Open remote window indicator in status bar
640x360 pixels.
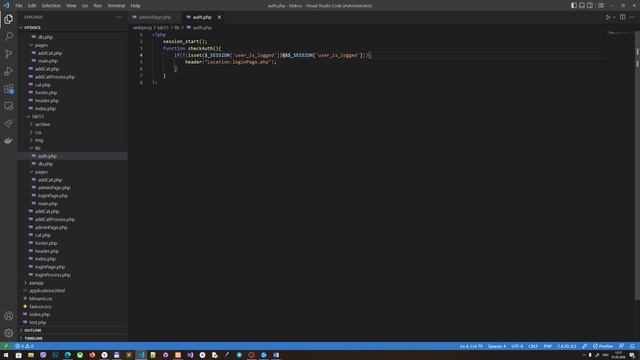click(6, 346)
